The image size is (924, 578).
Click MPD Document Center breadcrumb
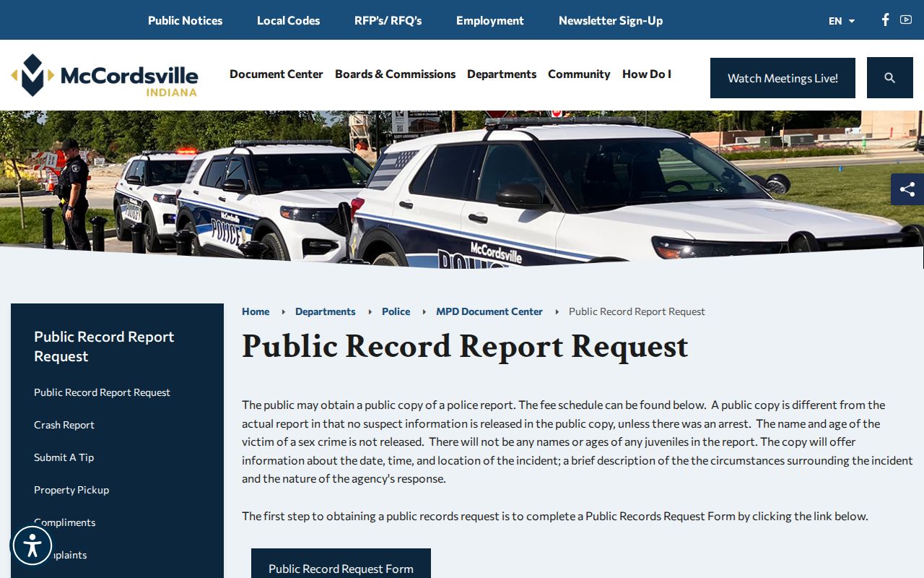489,311
